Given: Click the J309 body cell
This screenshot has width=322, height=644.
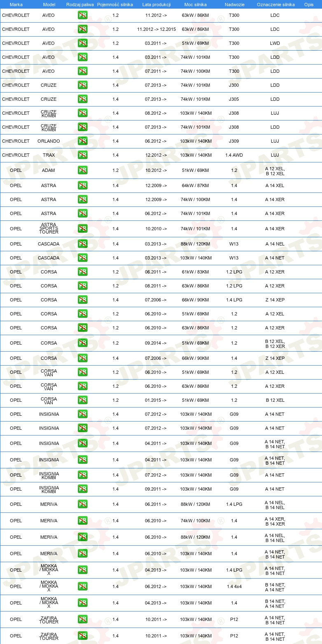Looking at the screenshot, I should 234,141.
